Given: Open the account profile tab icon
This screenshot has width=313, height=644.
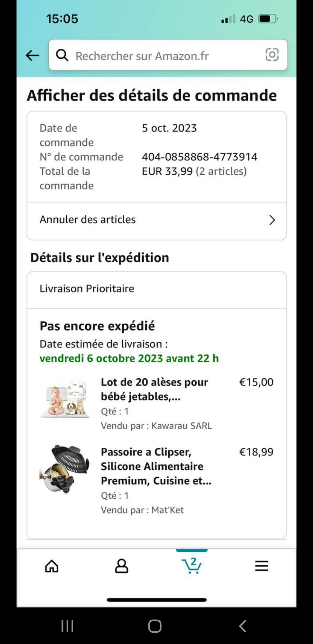Looking at the screenshot, I should [121, 566].
